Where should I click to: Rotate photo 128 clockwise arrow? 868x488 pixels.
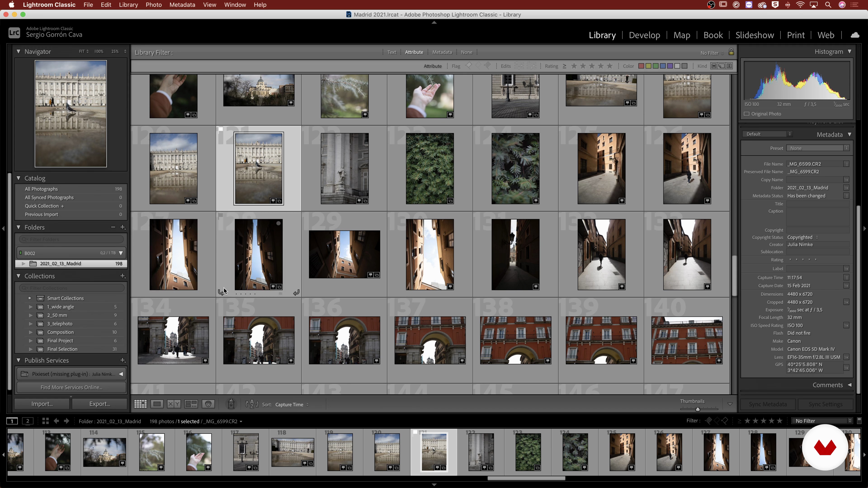click(x=296, y=293)
